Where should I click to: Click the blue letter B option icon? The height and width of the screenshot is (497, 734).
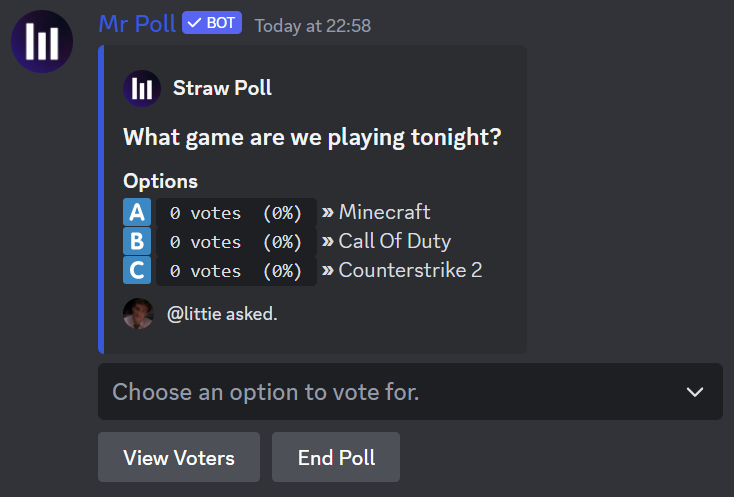coord(137,241)
